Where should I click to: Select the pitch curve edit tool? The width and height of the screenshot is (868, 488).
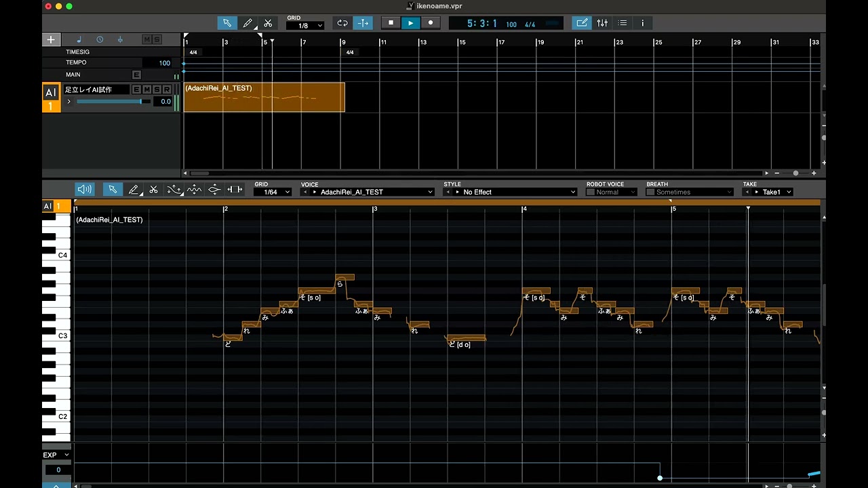174,190
